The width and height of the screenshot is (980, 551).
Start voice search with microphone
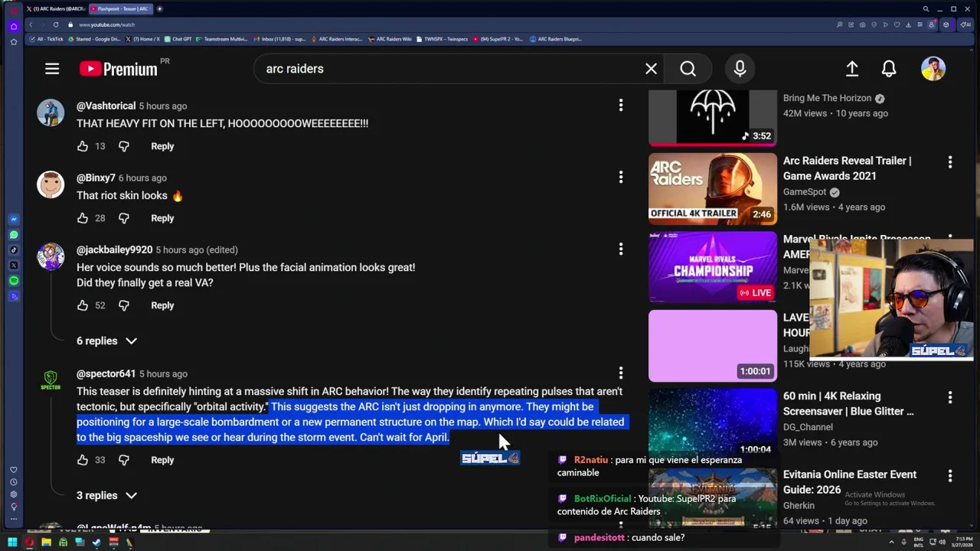pos(740,69)
